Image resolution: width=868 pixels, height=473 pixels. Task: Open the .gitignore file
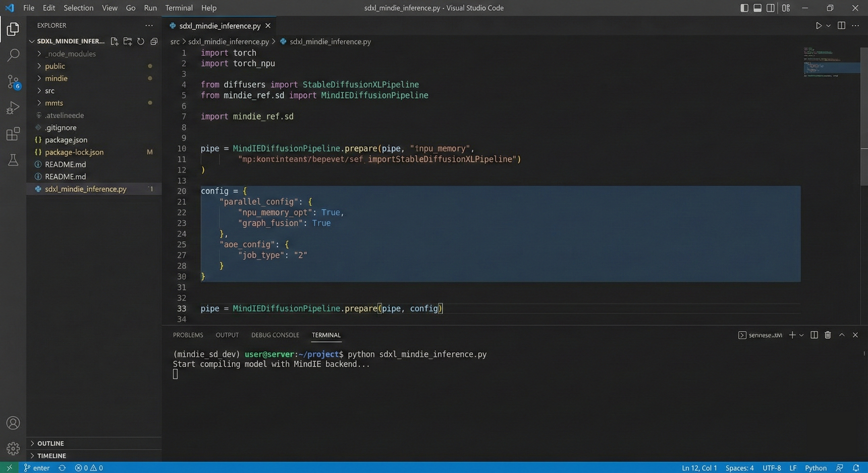pyautogui.click(x=94, y=128)
